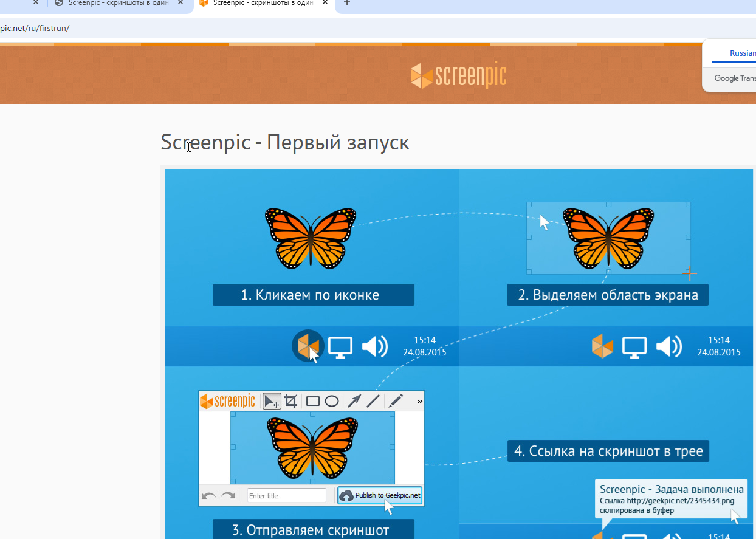Screen dimensions: 756x539
Task: Click monitor icon beside highlighted Screenpic tray icon
Action: tap(340, 347)
